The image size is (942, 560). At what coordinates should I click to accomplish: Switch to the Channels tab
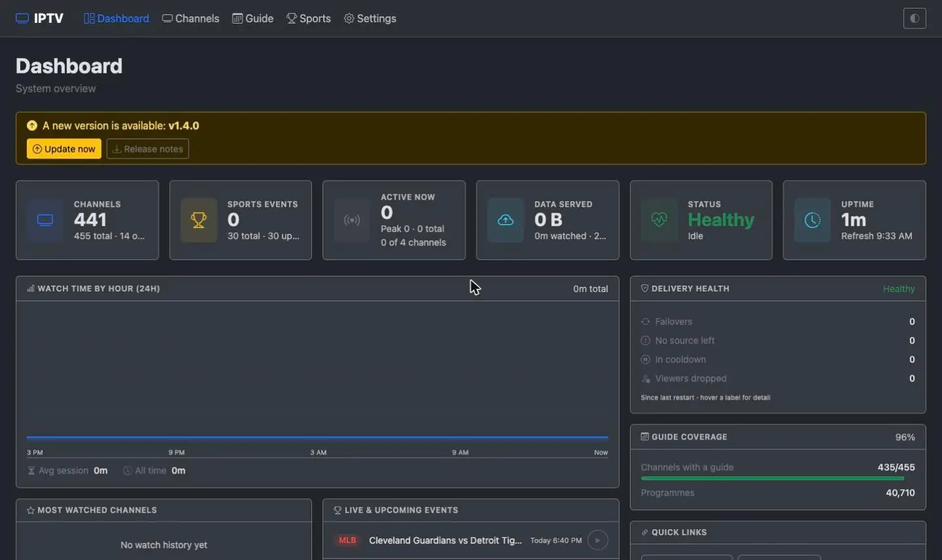click(x=191, y=18)
